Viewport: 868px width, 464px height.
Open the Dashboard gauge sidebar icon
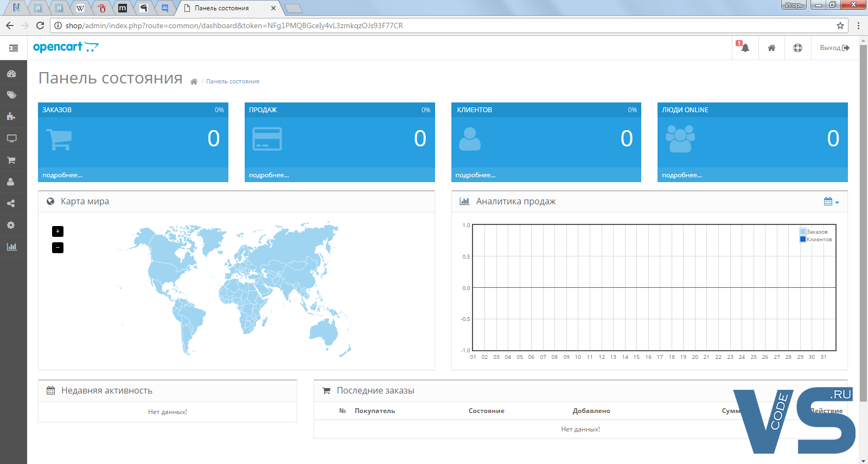(x=11, y=74)
